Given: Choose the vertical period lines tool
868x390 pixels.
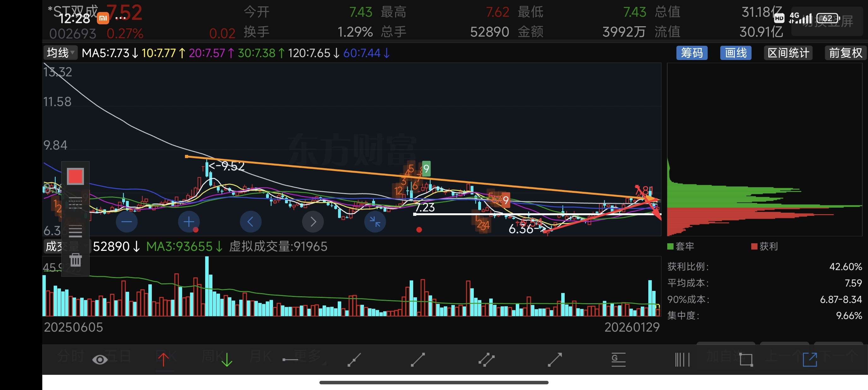Looking at the screenshot, I should coord(682,360).
